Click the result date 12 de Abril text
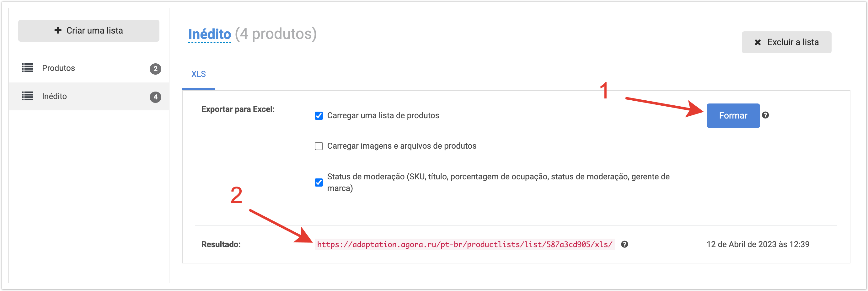The height and width of the screenshot is (291, 868). point(758,244)
